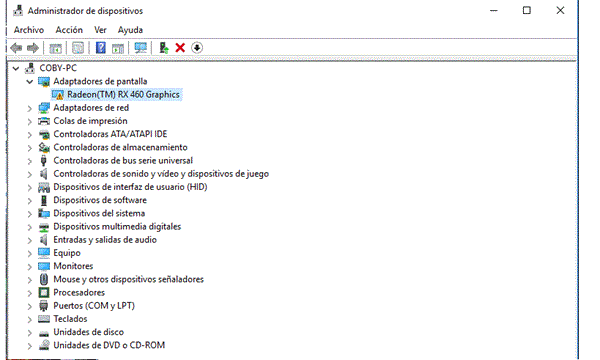Click the speaker icon for Controladoras de sonido y vídeo
This screenshot has width=600, height=360.
(x=44, y=174)
